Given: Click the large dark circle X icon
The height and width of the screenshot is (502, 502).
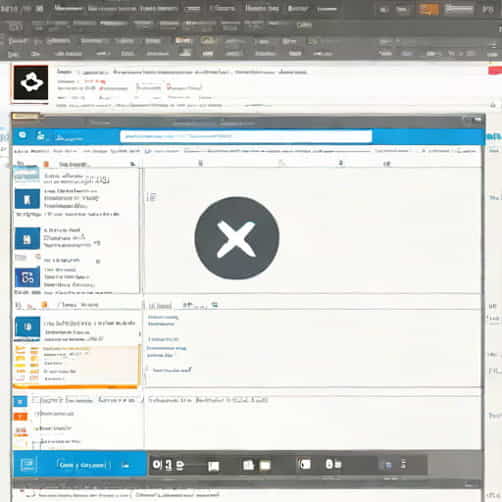Looking at the screenshot, I should tap(237, 238).
